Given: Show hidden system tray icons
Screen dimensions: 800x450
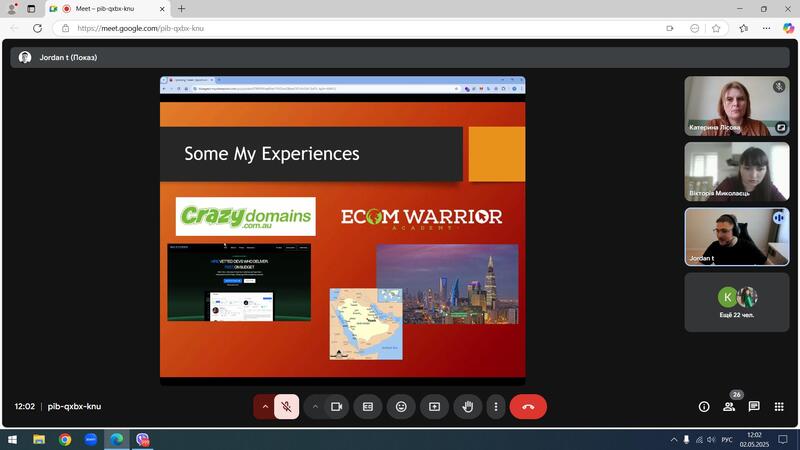Looking at the screenshot, I should 674,439.
